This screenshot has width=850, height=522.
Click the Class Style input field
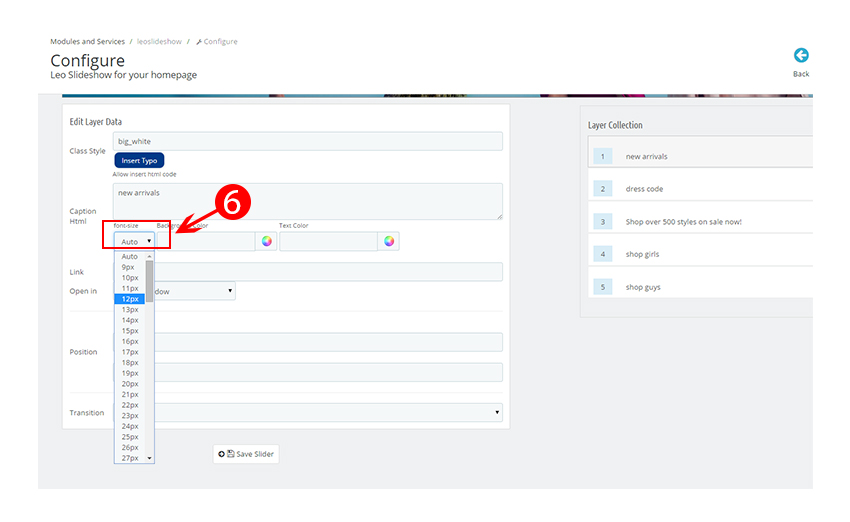pyautogui.click(x=307, y=141)
